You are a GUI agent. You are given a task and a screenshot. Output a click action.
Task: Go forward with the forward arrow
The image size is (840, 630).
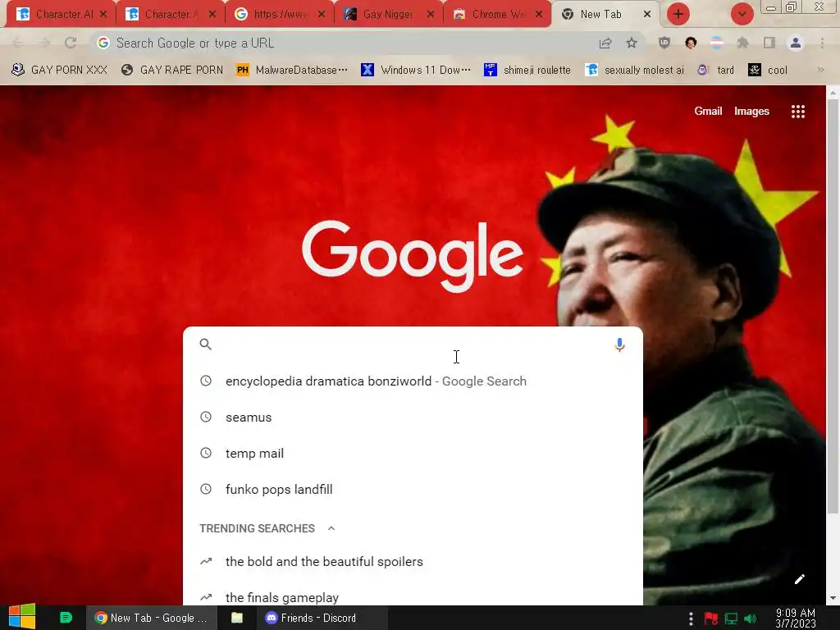click(44, 43)
